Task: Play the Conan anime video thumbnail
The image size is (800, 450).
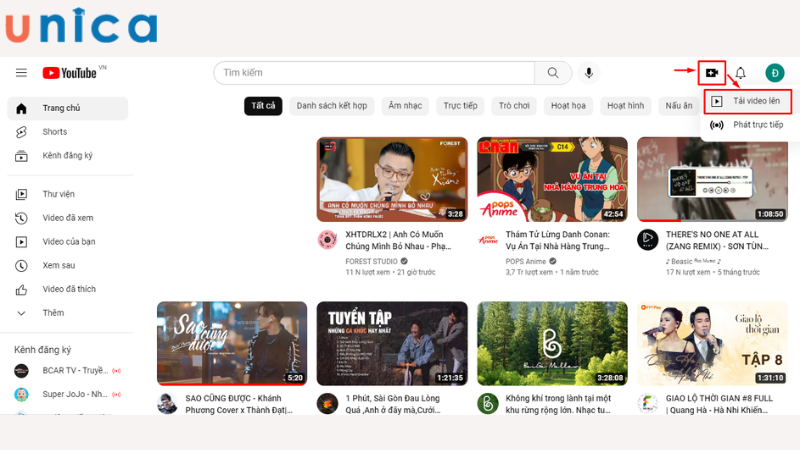Action: (552, 180)
